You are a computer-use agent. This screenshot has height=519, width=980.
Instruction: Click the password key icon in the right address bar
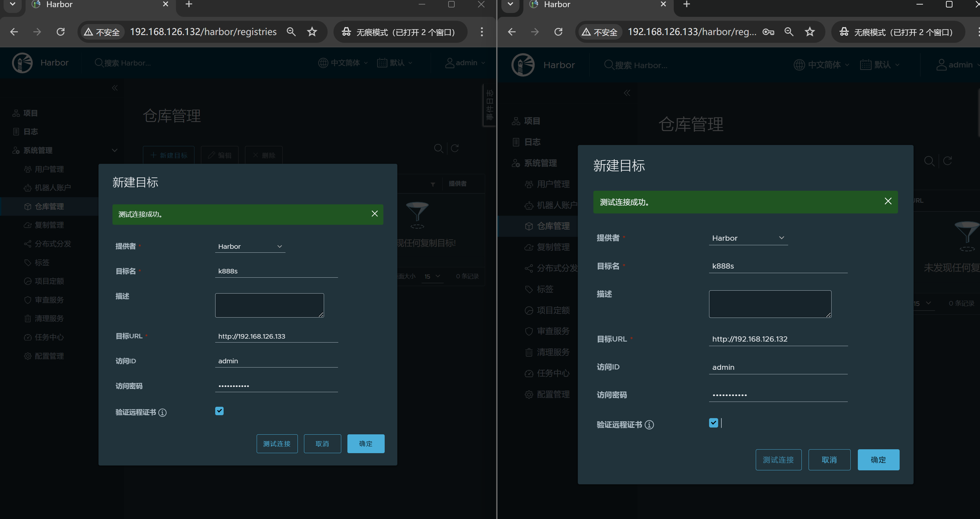(x=768, y=32)
